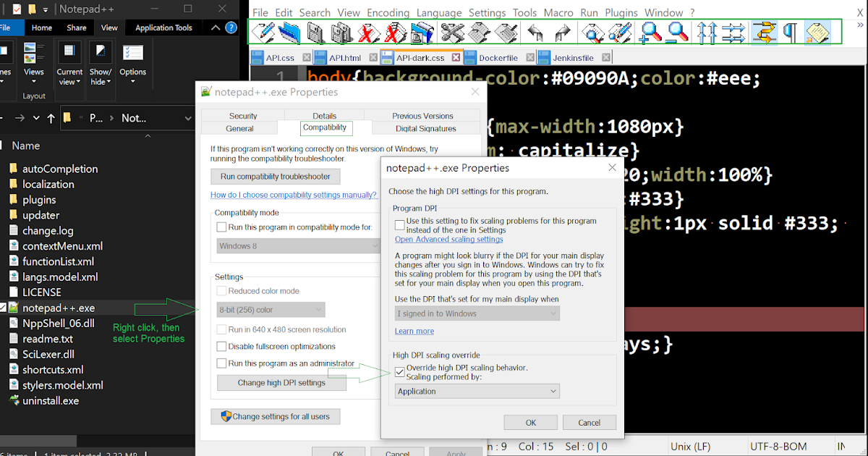Image resolution: width=868 pixels, height=456 pixels.
Task: Close the API-dark.css tab
Action: 457,56
